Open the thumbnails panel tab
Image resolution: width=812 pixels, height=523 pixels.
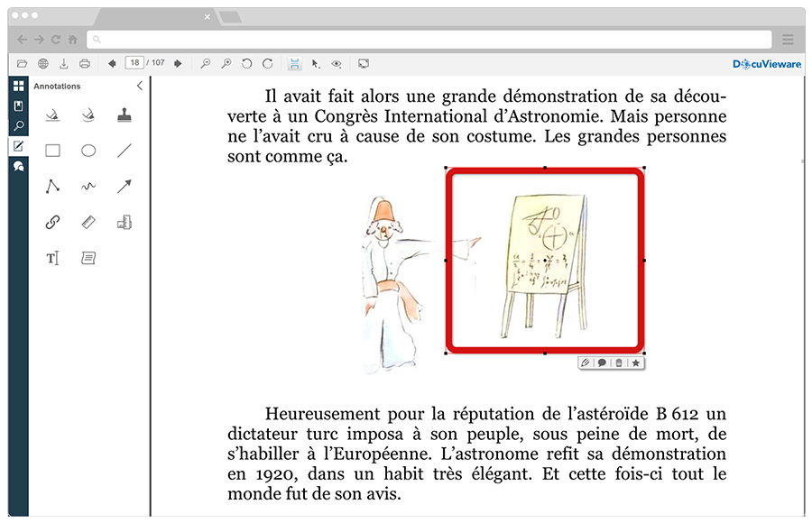[19, 86]
